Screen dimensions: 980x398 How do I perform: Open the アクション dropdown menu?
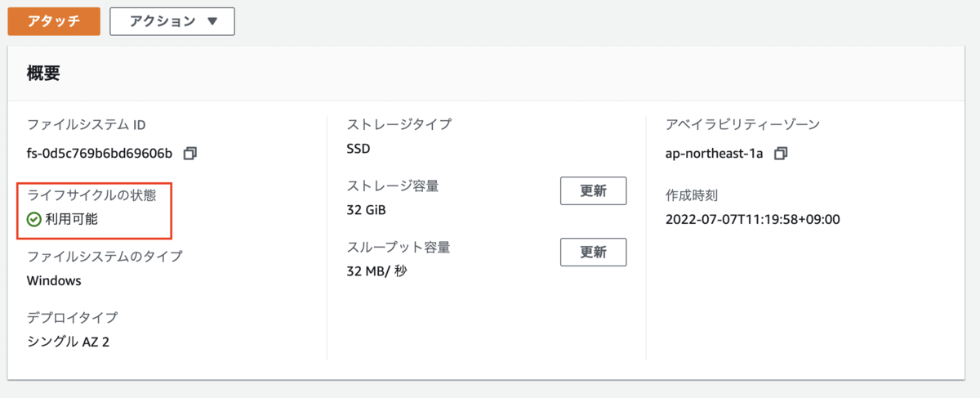pos(172,21)
